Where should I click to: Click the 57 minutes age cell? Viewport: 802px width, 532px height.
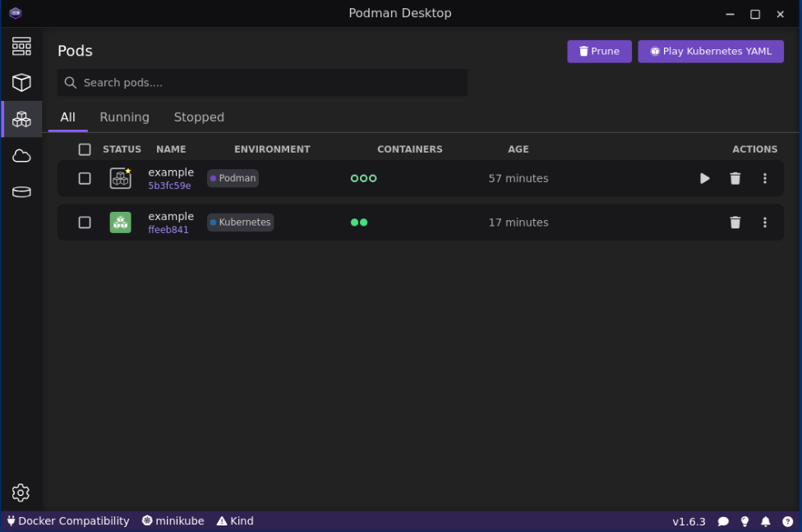coord(519,178)
